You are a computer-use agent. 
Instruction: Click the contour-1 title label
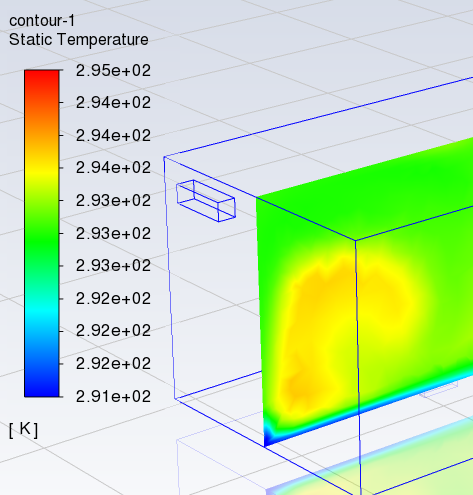[x=42, y=21]
